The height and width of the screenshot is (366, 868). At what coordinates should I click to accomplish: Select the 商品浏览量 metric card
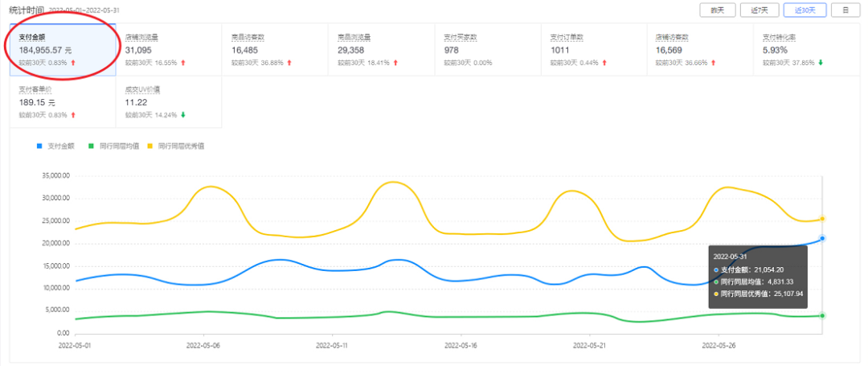point(382,49)
